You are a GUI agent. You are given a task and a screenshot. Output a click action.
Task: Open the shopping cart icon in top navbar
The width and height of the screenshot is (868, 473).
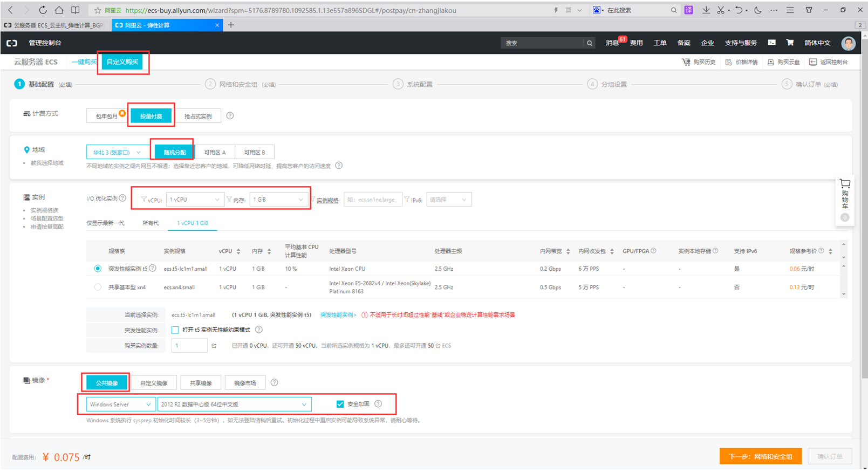point(790,43)
